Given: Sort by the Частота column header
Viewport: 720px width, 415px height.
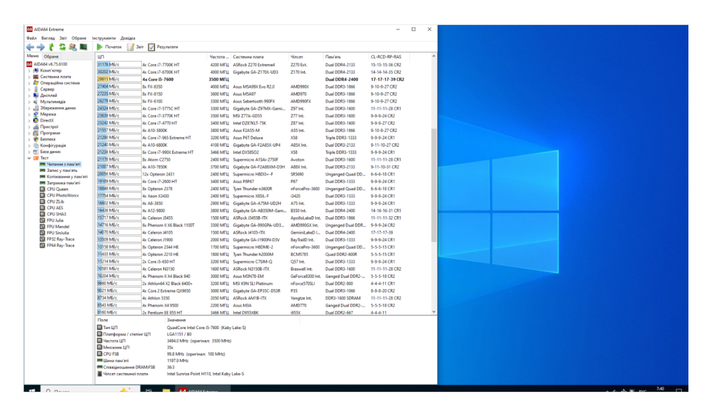Looking at the screenshot, I should coord(219,57).
